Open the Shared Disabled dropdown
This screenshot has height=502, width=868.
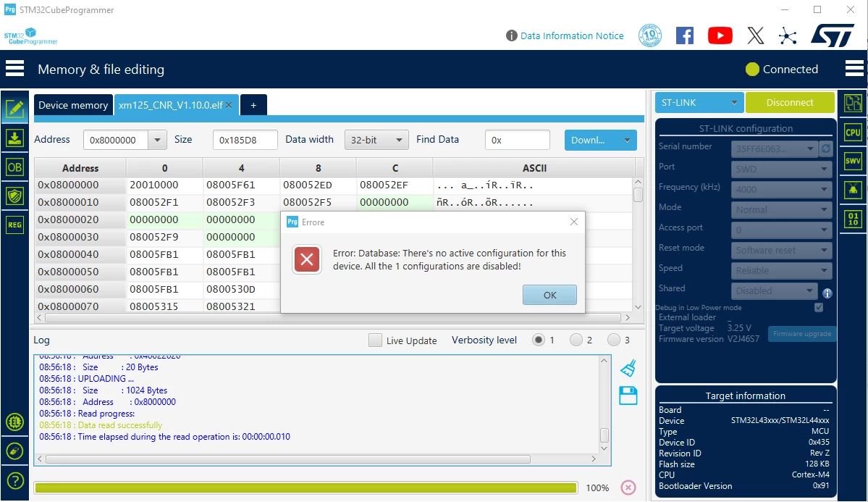click(775, 291)
